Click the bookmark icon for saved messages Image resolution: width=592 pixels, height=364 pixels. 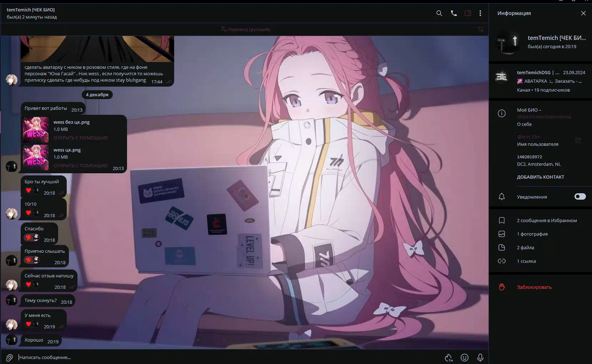[x=502, y=220]
